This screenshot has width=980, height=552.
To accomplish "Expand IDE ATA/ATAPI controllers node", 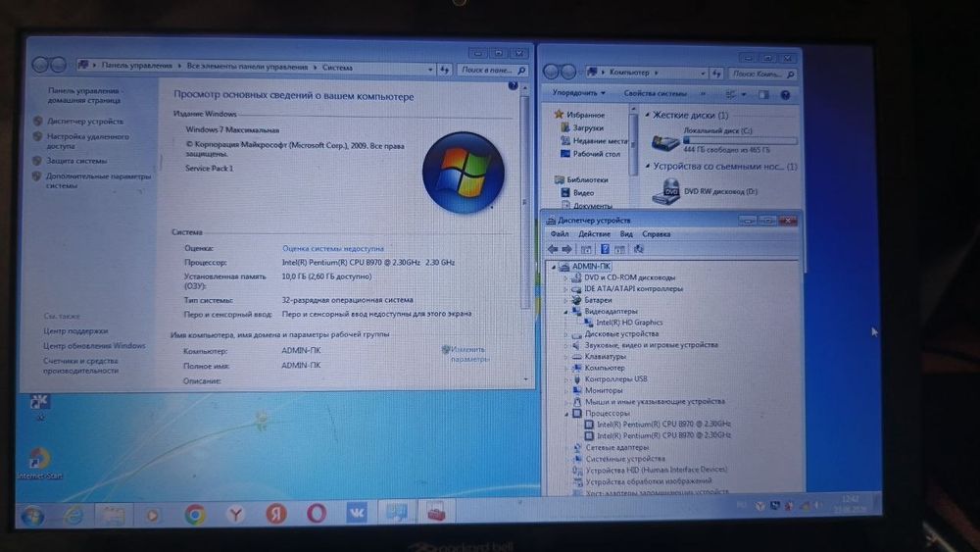I will click(x=566, y=289).
